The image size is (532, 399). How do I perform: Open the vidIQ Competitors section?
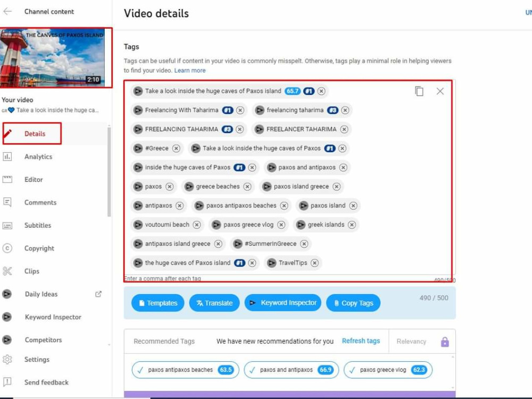[43, 339]
